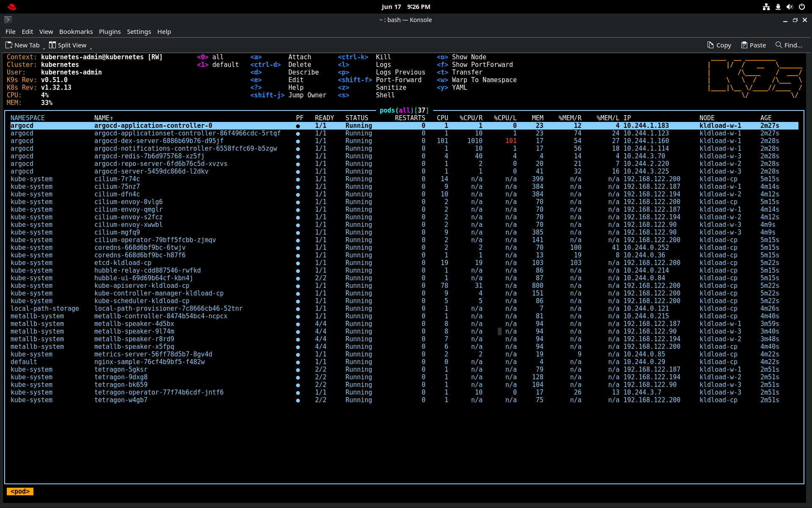This screenshot has width=812, height=508.
Task: Click the AGE column header
Action: click(766, 118)
